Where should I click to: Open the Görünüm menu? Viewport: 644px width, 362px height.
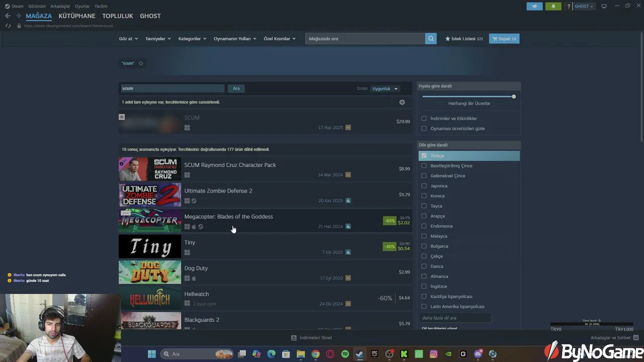[37, 6]
